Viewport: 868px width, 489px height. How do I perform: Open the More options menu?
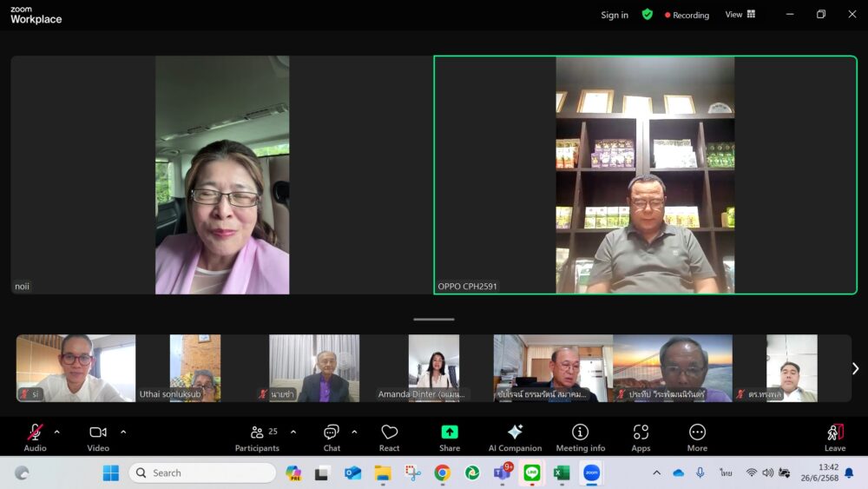tap(697, 437)
